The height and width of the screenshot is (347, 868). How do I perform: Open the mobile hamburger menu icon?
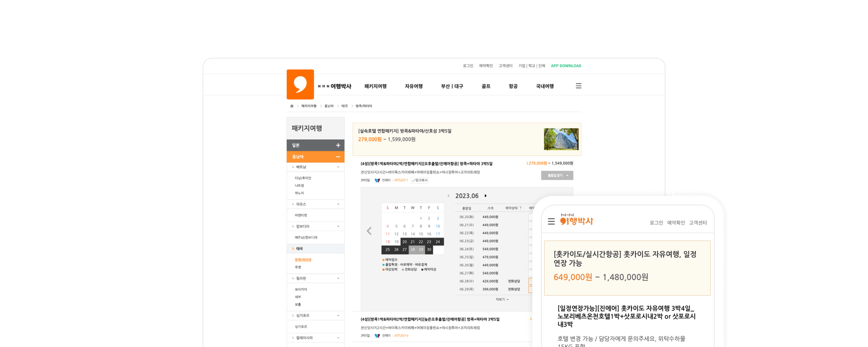pyautogui.click(x=551, y=222)
